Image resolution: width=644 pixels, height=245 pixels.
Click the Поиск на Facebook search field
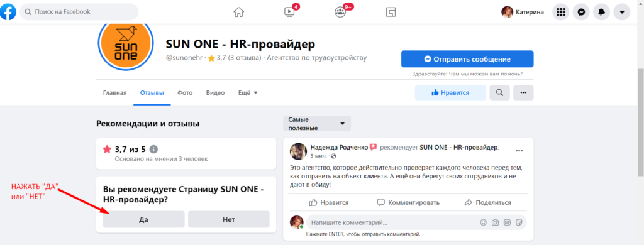click(79, 12)
